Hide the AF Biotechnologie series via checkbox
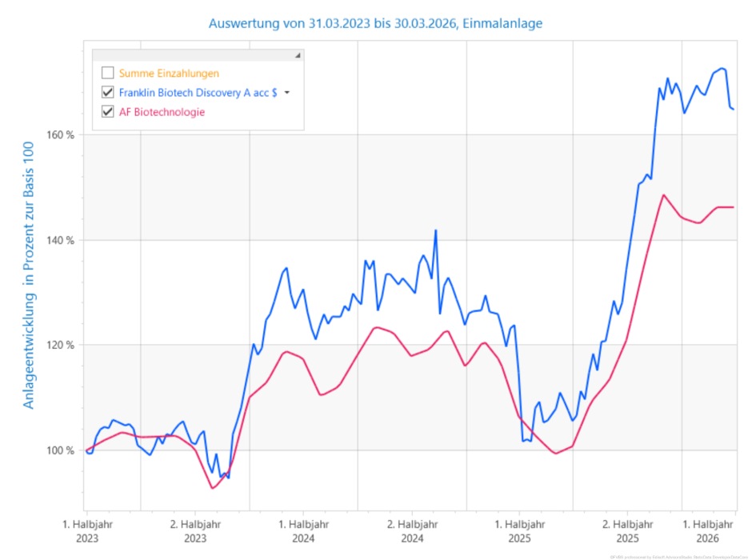Image resolution: width=752 pixels, height=560 pixels. (x=108, y=112)
